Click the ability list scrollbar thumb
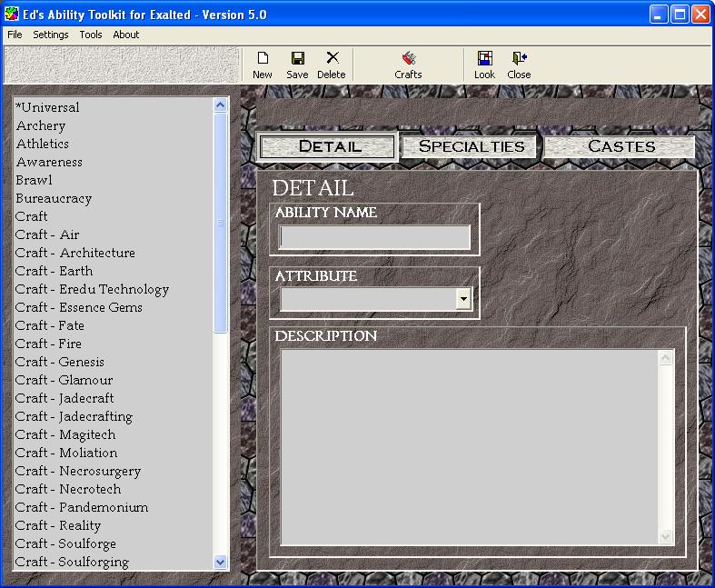 220,223
